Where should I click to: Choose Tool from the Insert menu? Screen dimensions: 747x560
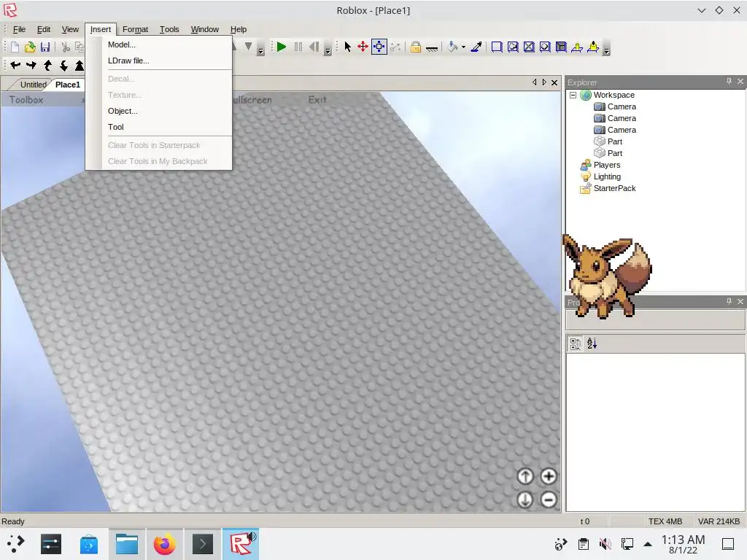pos(158,127)
